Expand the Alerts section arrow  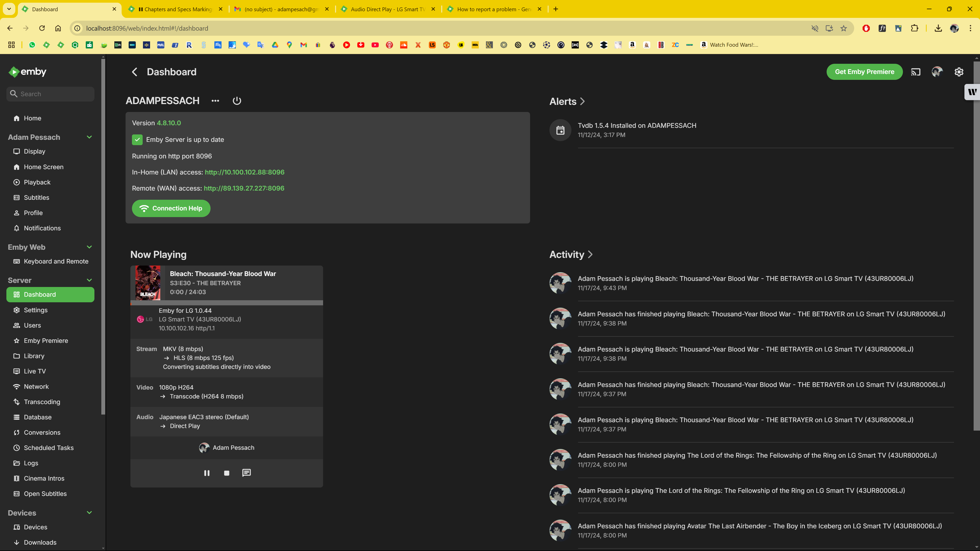[x=582, y=102]
